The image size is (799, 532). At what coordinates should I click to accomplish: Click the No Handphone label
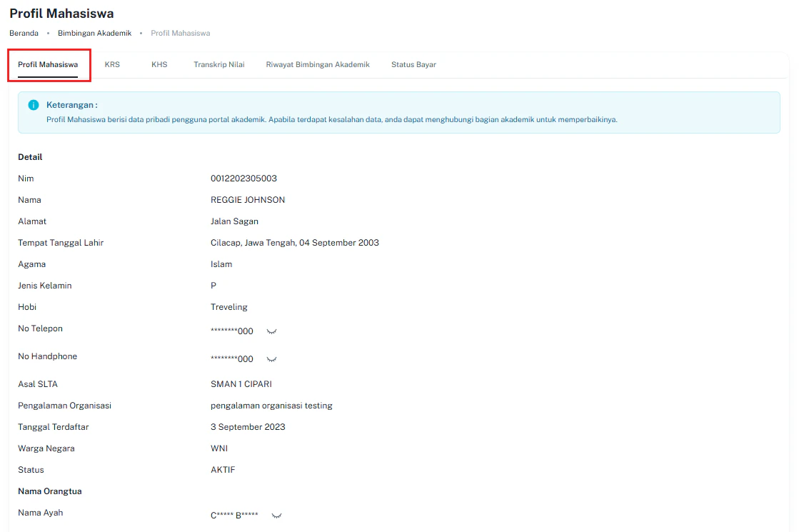point(47,356)
